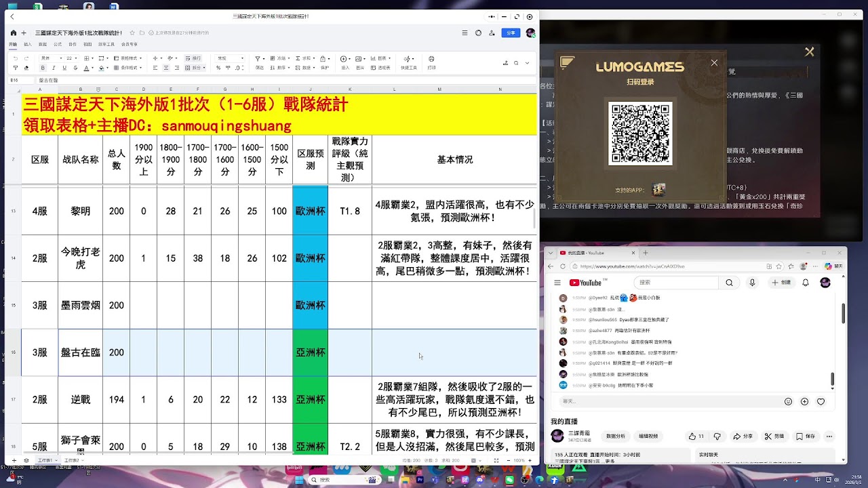
Task: Open emoji picker in YouTube live chat
Action: click(789, 401)
